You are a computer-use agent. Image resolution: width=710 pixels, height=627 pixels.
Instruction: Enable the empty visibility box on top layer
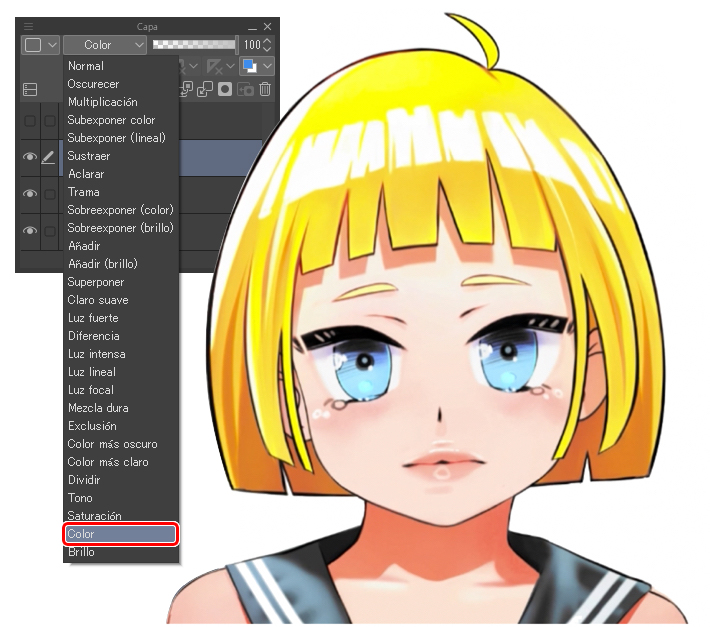coord(30,121)
